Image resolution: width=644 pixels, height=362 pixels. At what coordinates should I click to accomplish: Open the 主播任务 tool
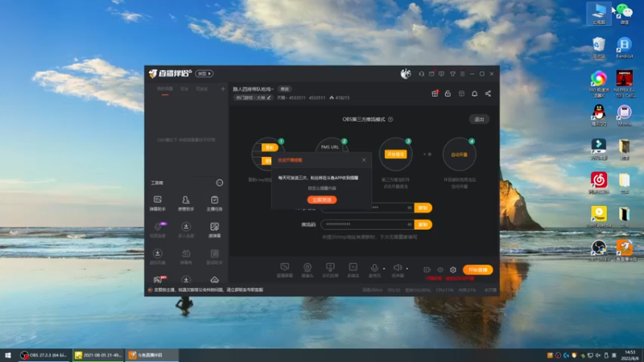click(x=214, y=204)
